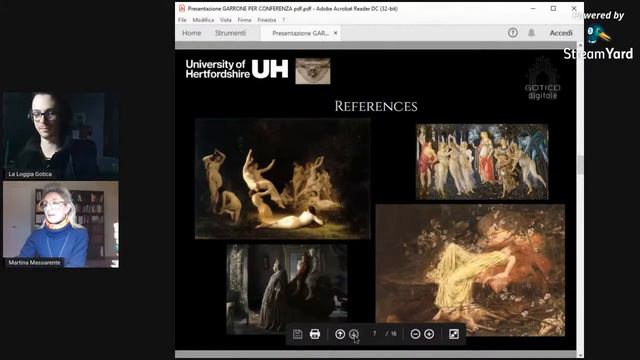Image resolution: width=640 pixels, height=360 pixels.
Task: Click the REFERENCES slide heading
Action: click(x=376, y=107)
